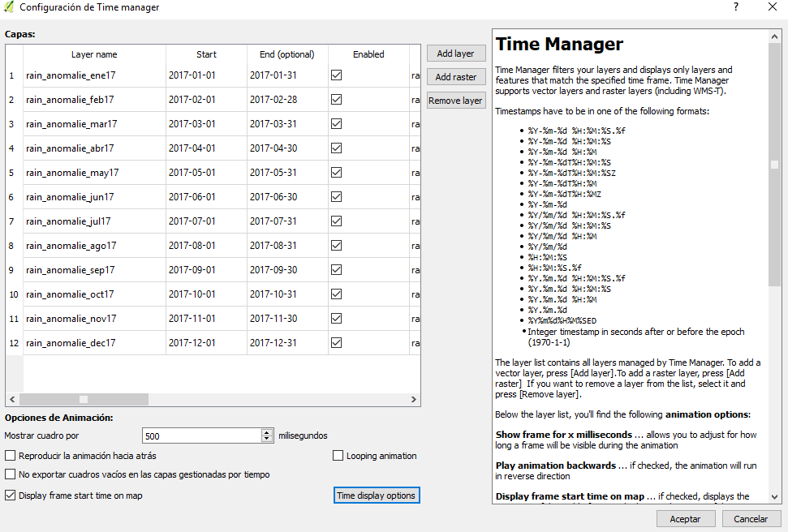The height and width of the screenshot is (532, 788).
Task: Increase frame milliseconds with up arrow
Action: point(267,432)
